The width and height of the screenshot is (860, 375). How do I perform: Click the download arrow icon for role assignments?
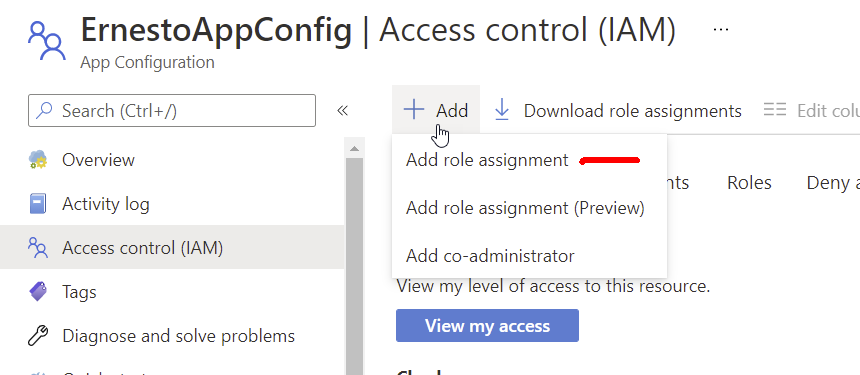pyautogui.click(x=502, y=110)
